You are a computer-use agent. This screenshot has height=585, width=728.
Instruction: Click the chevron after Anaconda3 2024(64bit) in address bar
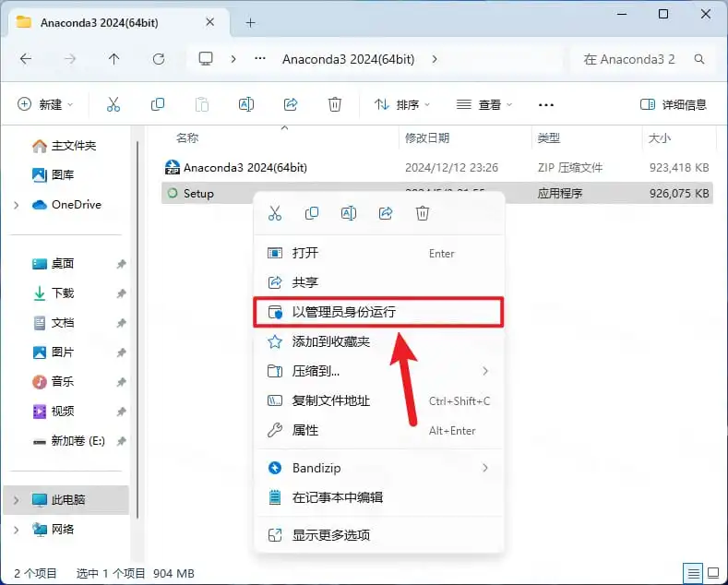click(435, 59)
